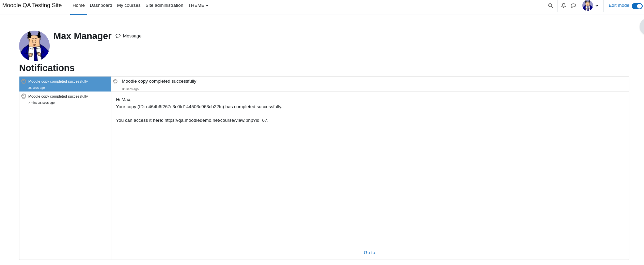Click the user avatar in top bar
This screenshot has height=265, width=644.
pos(587,5)
